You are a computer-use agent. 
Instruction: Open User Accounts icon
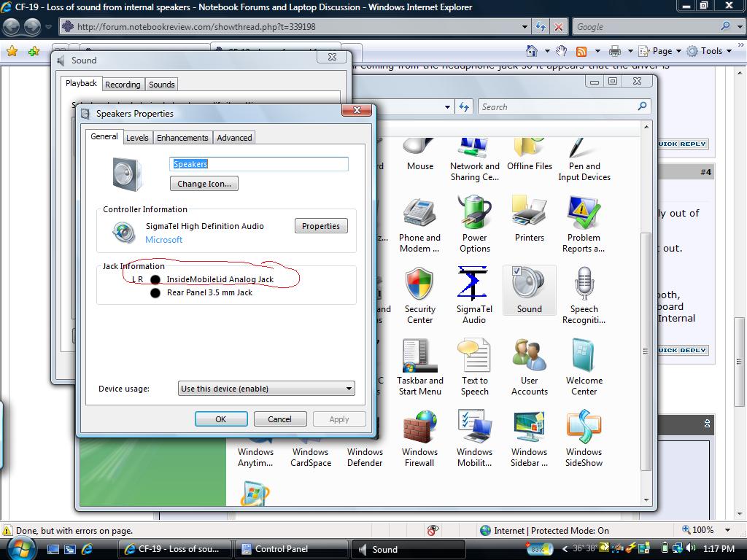pyautogui.click(x=530, y=367)
